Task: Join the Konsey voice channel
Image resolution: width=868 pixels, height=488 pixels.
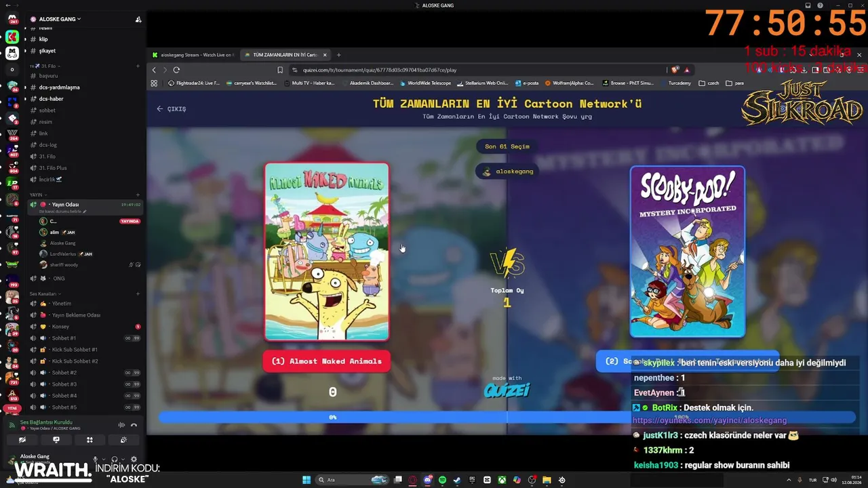Action: point(85,327)
